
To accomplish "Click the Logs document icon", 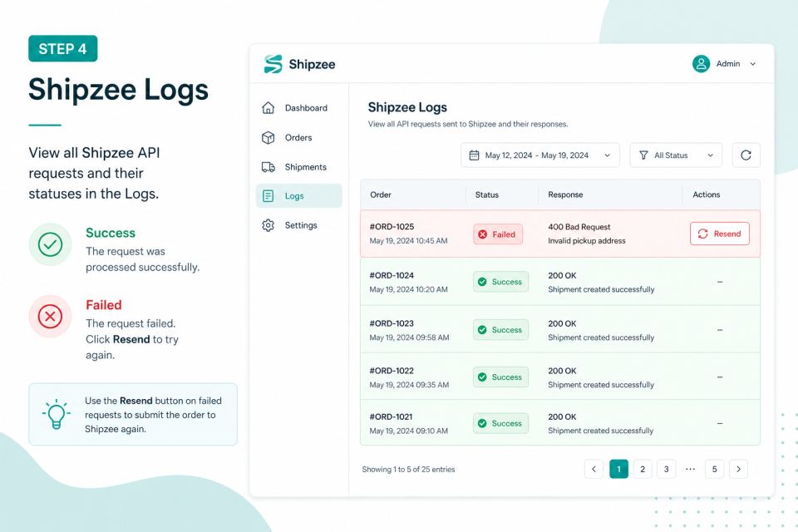I will click(x=268, y=196).
